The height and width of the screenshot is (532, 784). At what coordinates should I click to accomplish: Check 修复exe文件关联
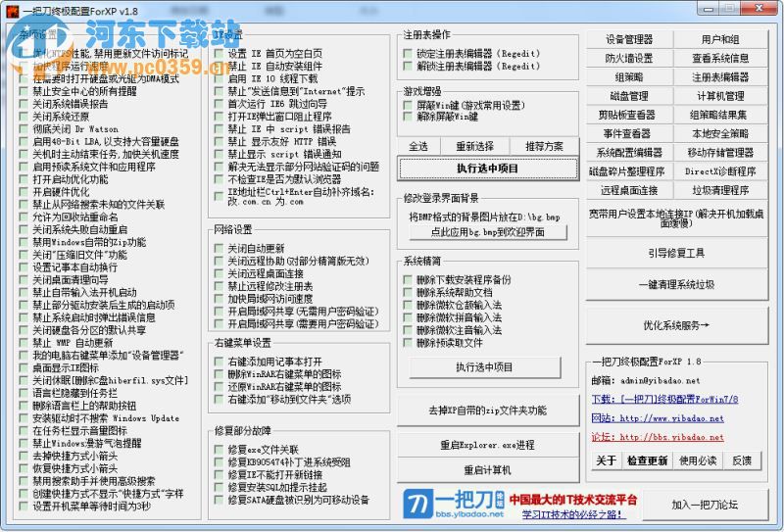click(219, 449)
